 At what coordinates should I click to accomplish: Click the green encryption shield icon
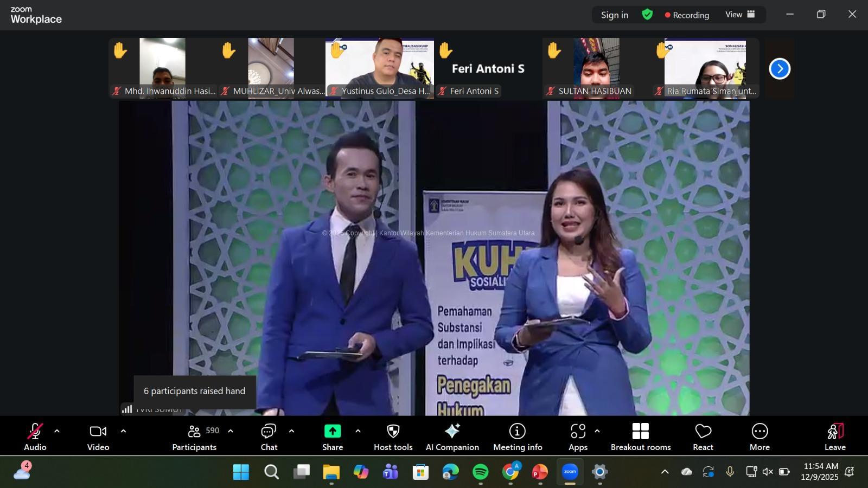647,15
